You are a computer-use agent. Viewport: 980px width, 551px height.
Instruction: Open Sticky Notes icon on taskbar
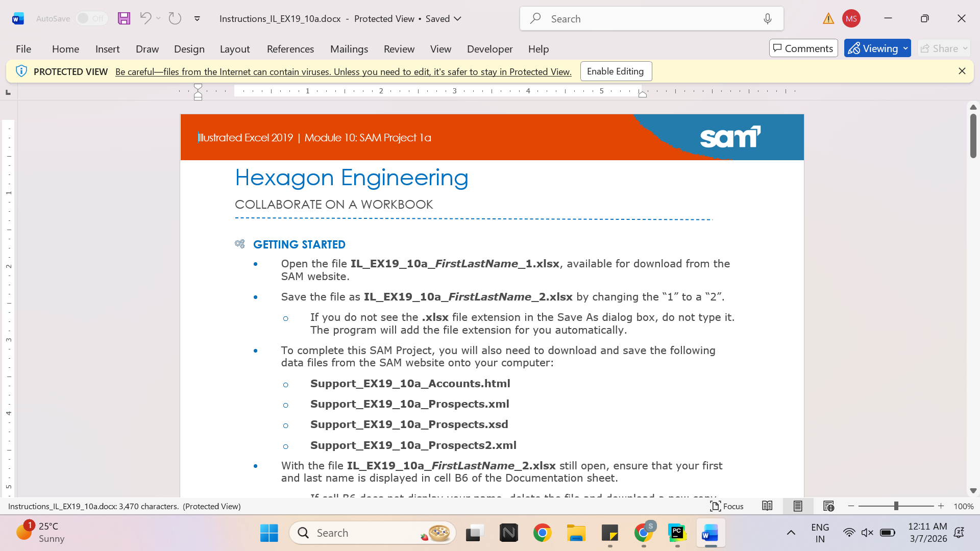point(610,533)
